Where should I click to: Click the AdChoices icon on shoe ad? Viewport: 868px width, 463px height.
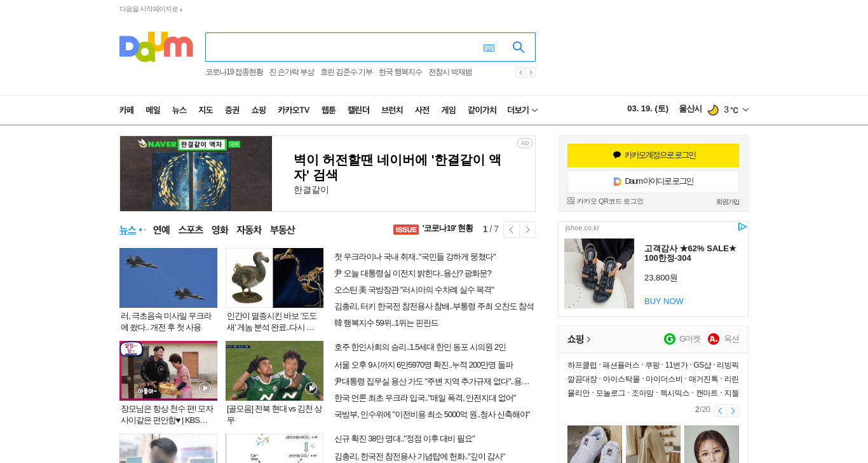[x=742, y=227]
